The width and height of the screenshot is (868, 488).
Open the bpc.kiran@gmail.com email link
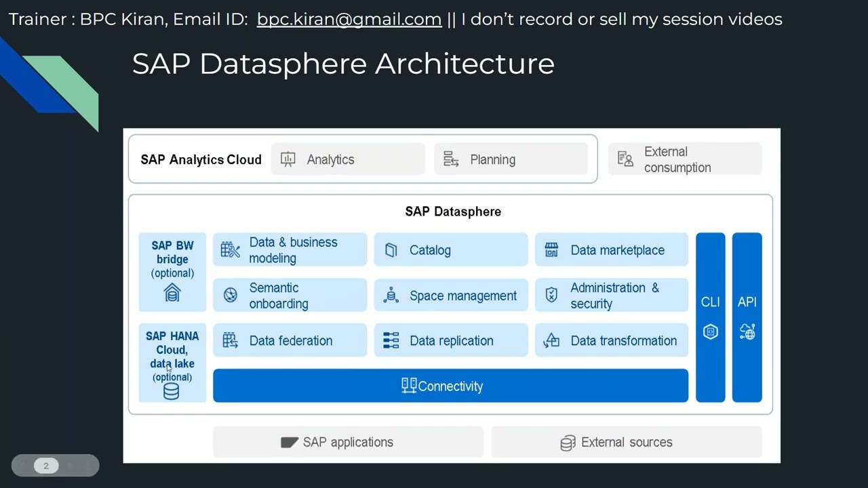[349, 19]
